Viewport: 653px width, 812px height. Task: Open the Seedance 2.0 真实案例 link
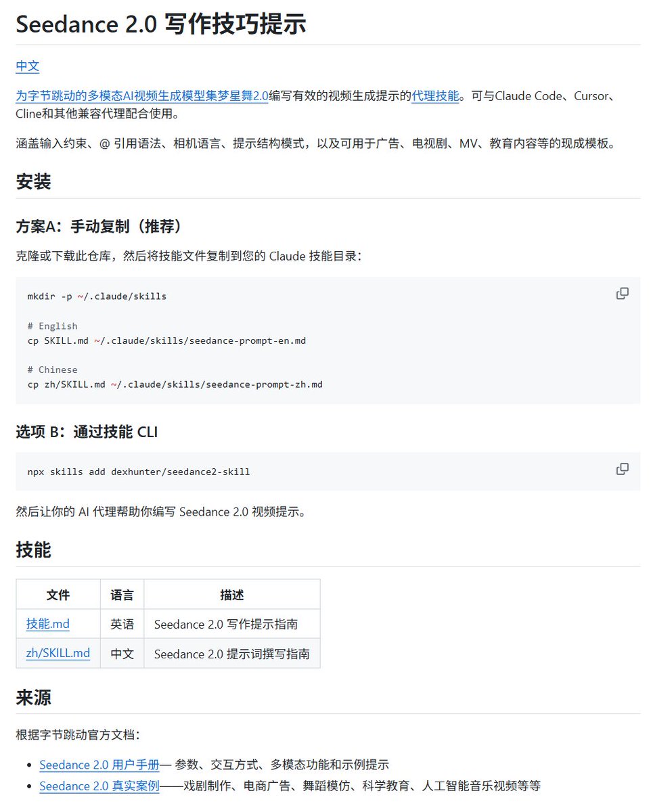(x=99, y=786)
